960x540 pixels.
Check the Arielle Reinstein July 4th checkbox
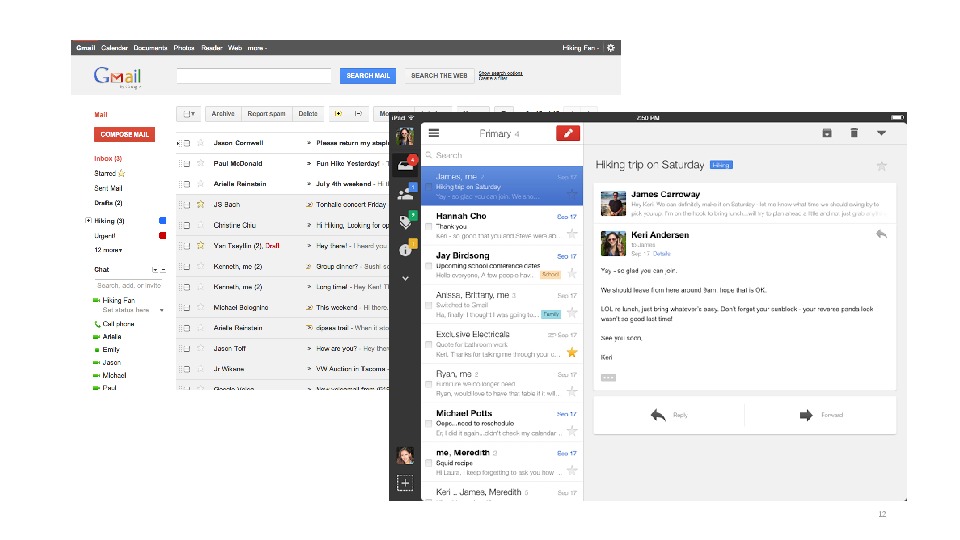187,184
